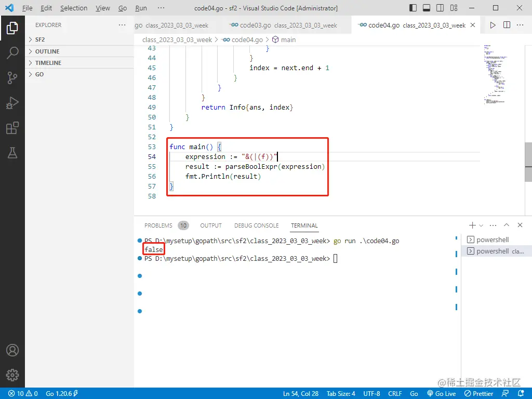Open Explorer Views and More Actions ellipsis

[122, 25]
